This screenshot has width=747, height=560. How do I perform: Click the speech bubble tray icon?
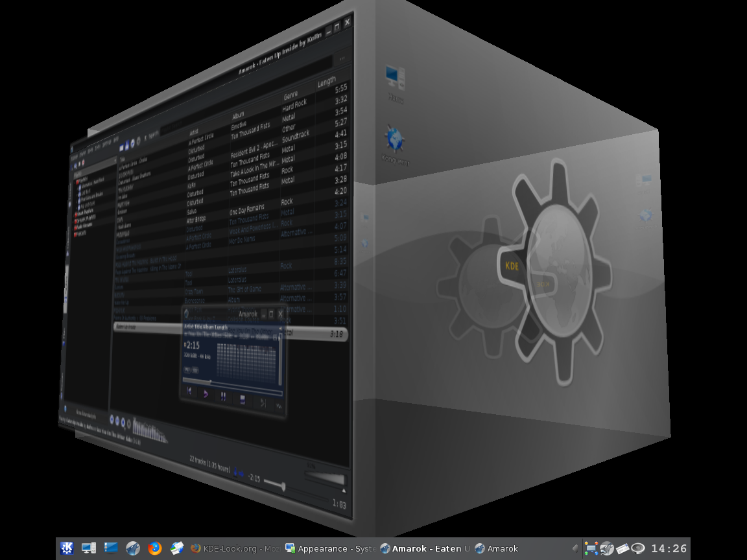click(x=638, y=548)
